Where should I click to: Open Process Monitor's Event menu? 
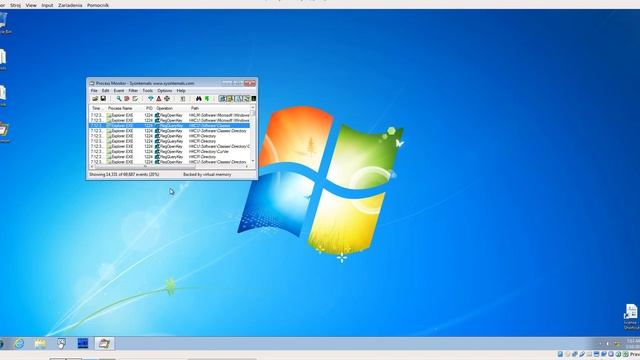tap(119, 91)
